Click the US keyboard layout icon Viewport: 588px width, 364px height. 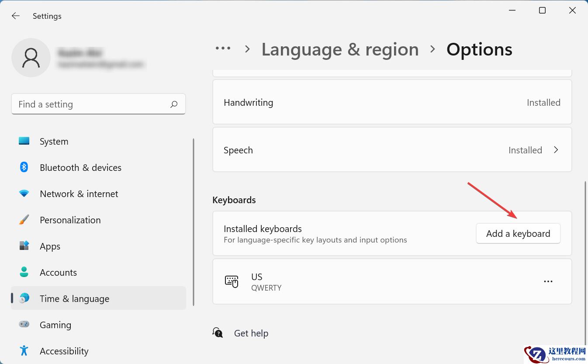232,282
